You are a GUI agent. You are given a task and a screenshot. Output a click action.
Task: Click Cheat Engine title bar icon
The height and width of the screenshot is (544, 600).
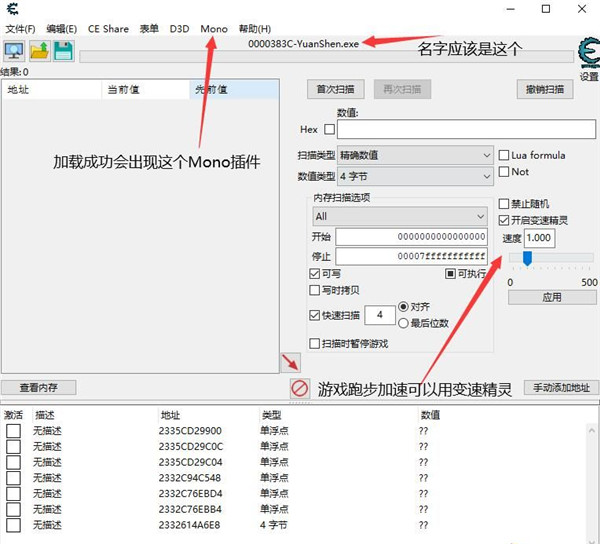[13, 9]
